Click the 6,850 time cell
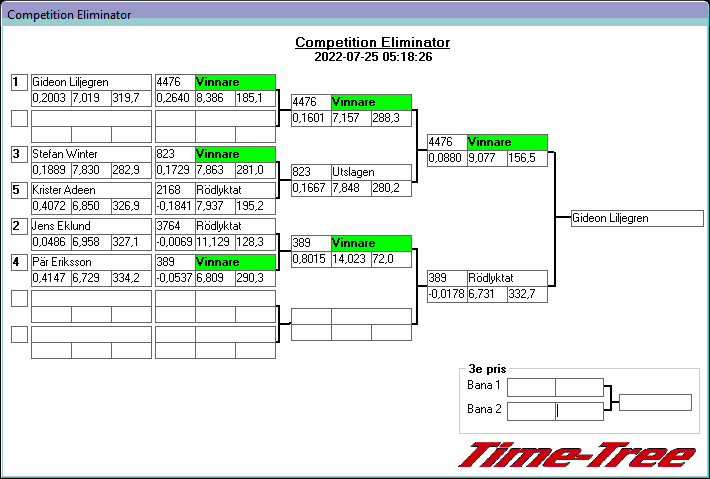Image resolution: width=710 pixels, height=479 pixels. [91, 206]
